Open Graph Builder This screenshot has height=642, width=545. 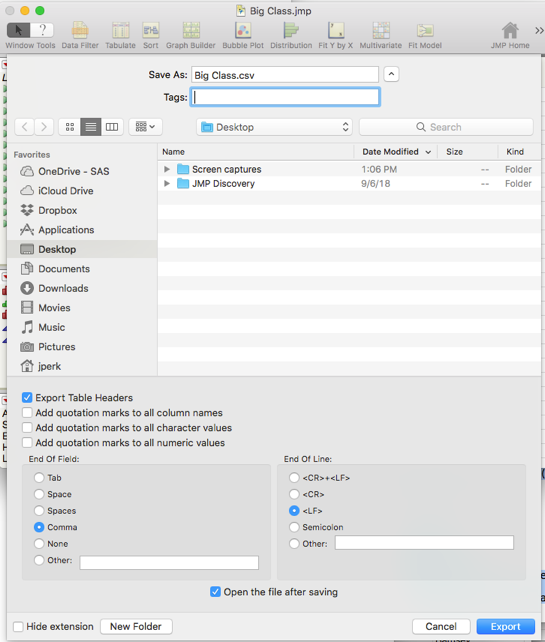pos(191,35)
